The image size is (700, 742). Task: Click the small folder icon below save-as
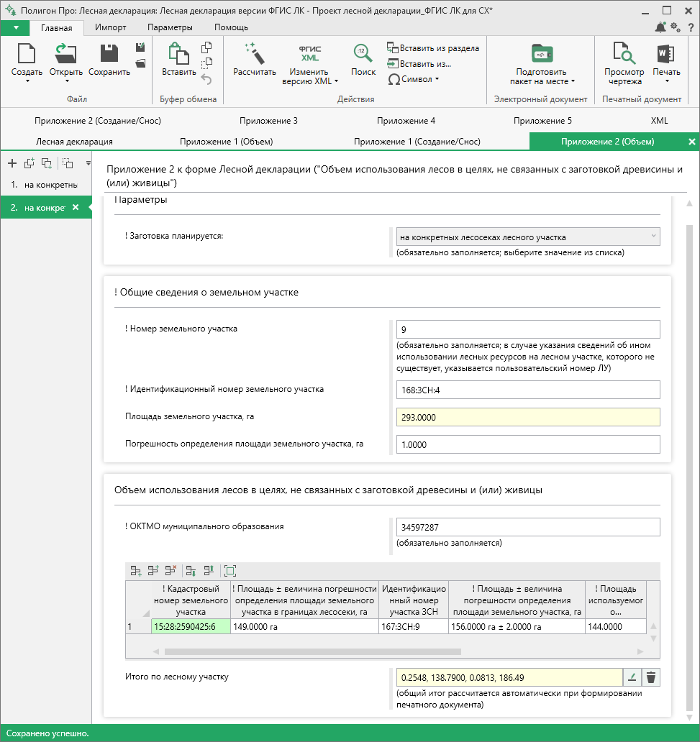click(x=140, y=63)
